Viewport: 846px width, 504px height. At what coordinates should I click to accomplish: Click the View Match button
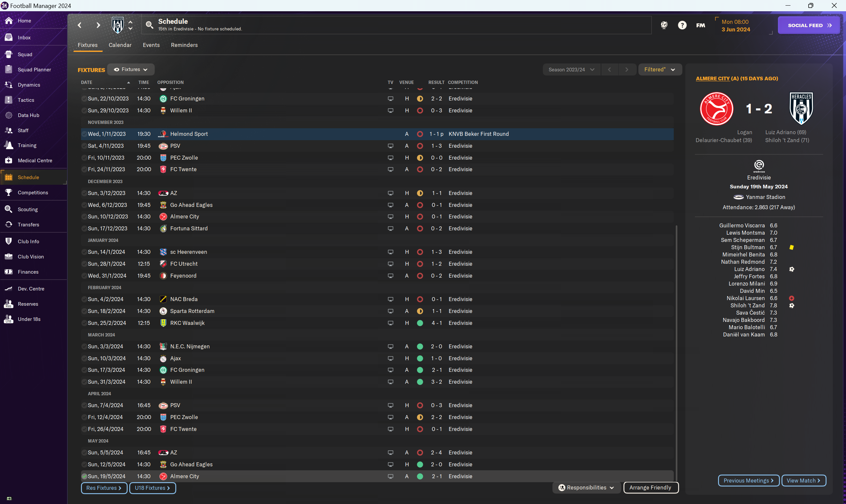(804, 480)
